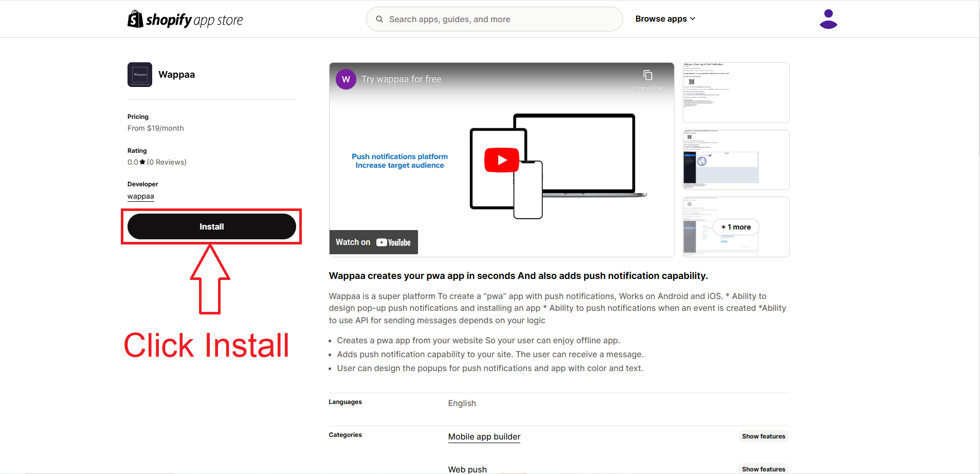The image size is (980, 474).
Task: Open the user account avatar icon
Action: pos(828,19)
